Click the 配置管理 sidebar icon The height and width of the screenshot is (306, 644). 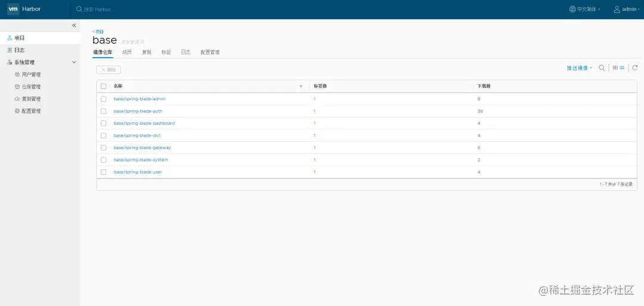coord(17,111)
